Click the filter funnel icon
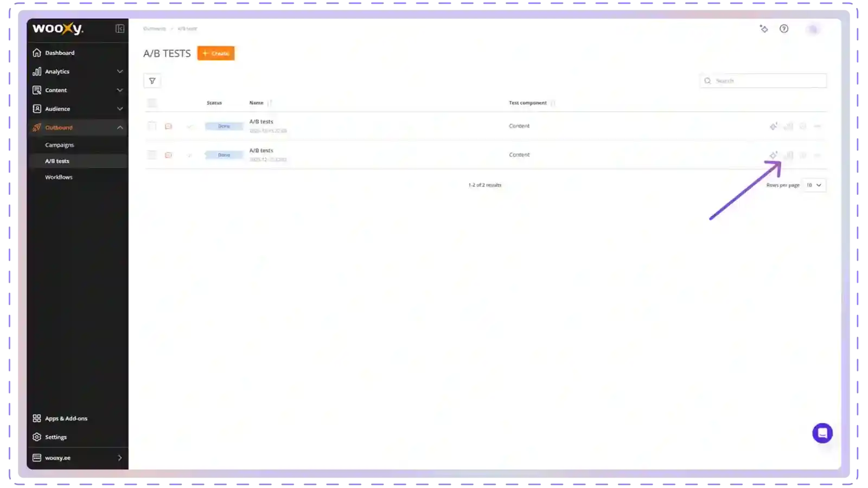The width and height of the screenshot is (868, 488). pos(152,81)
